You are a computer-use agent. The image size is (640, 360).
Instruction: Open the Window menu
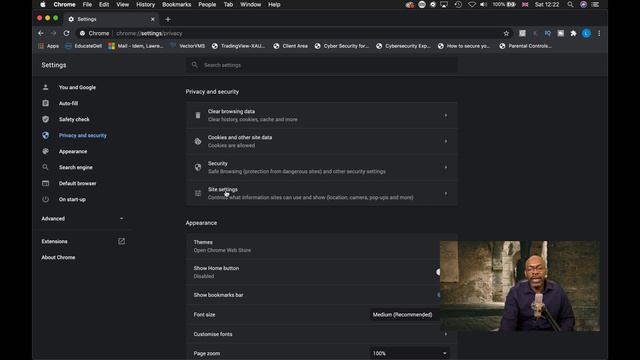tap(250, 4)
